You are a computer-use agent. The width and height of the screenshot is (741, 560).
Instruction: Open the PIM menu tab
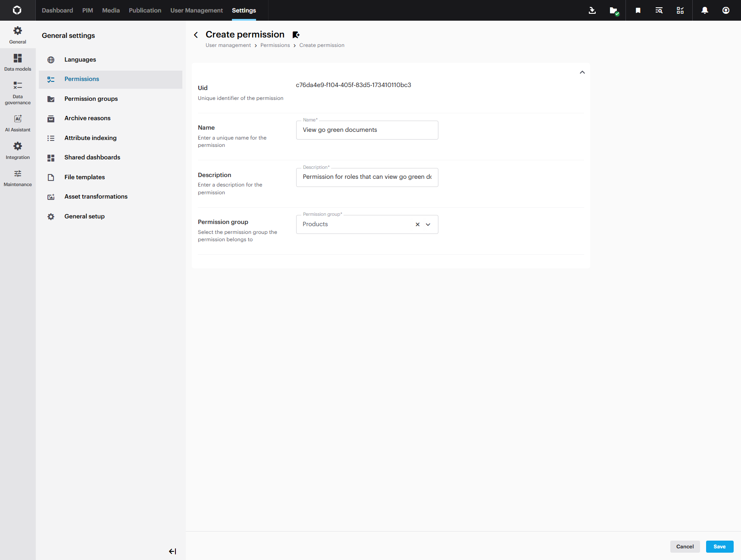(88, 10)
